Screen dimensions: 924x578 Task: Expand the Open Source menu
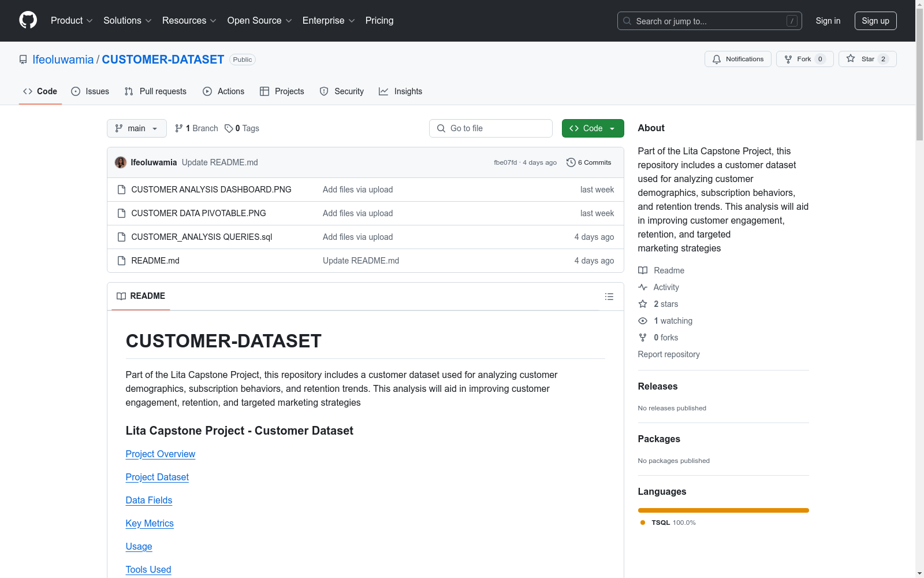tap(260, 21)
